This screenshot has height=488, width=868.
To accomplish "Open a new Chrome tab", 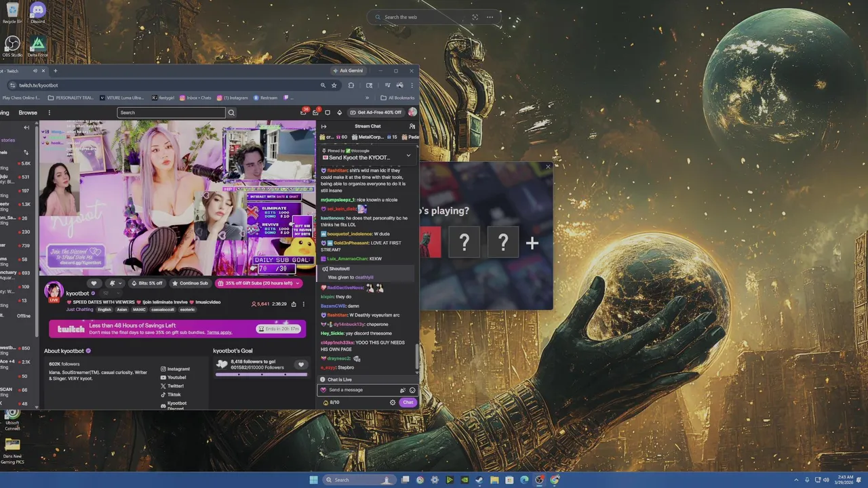I will pos(56,70).
